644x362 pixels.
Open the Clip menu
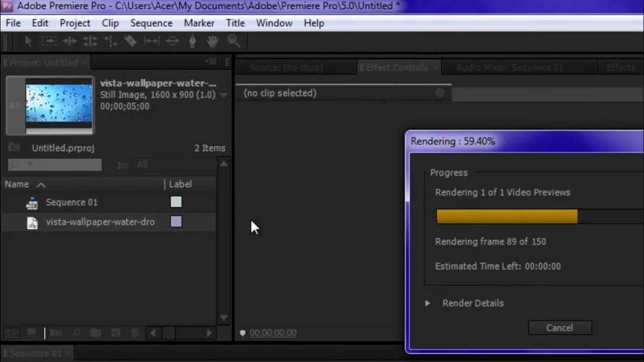(x=110, y=23)
